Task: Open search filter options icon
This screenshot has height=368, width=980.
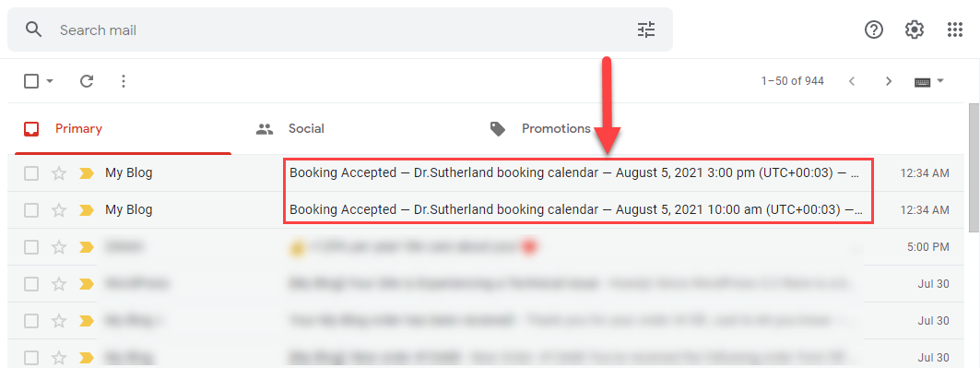Action: (x=645, y=30)
